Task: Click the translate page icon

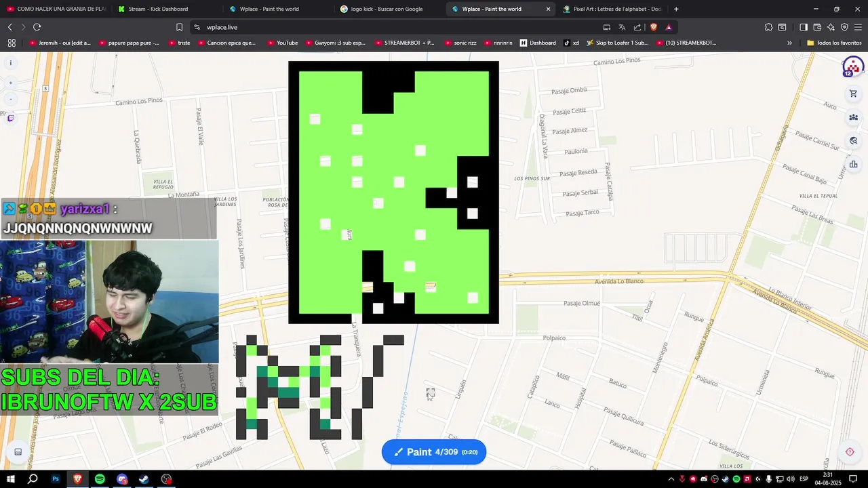Action: [622, 27]
